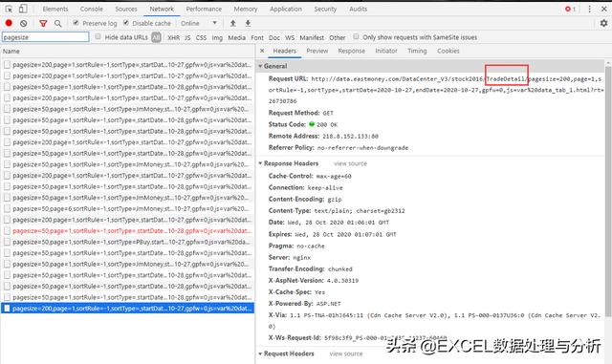Screen dimensions: 612x364
Task: Select the All filter type
Action: pos(156,37)
